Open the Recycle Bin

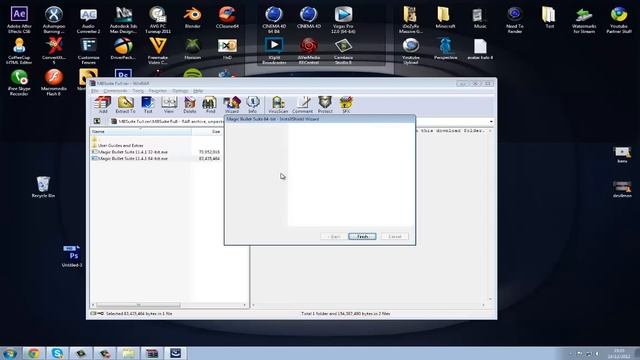coord(43,187)
